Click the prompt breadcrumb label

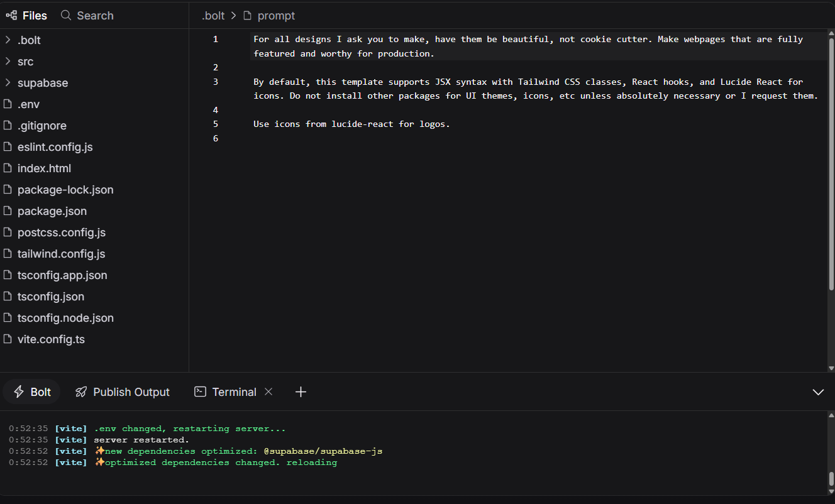tap(276, 16)
